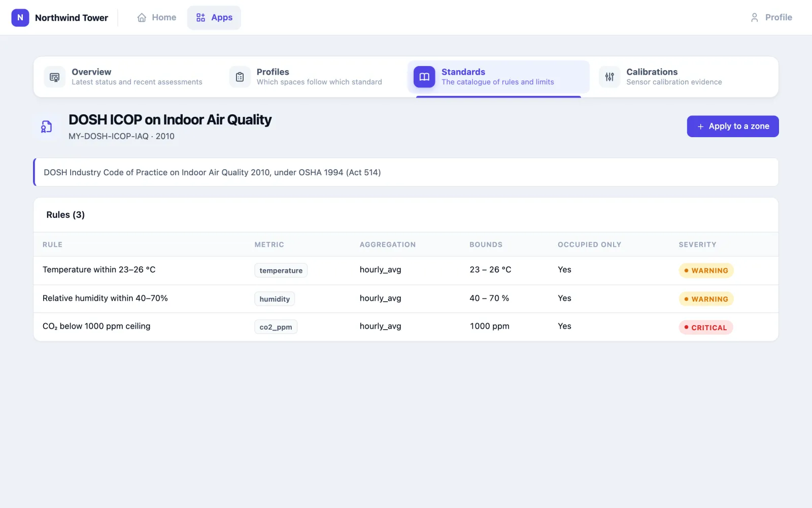Click the DOSH Industry Code of Practice description

coord(212,172)
